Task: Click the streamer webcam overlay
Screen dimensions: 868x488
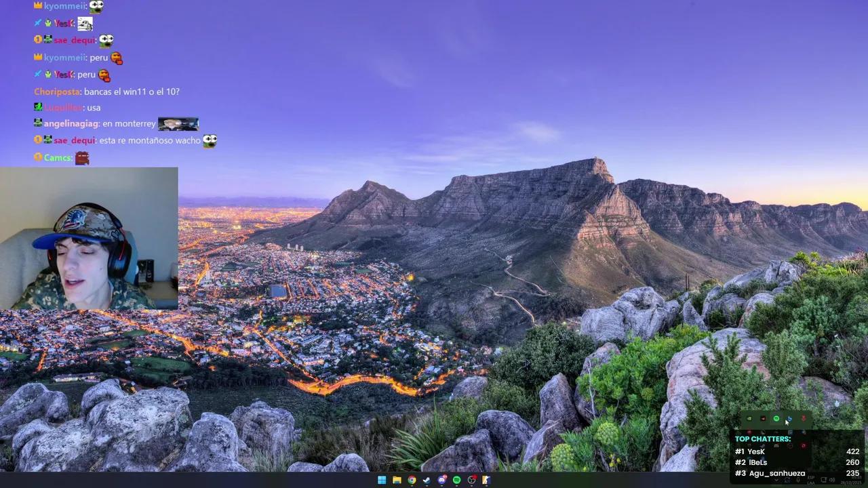Action: [x=89, y=239]
